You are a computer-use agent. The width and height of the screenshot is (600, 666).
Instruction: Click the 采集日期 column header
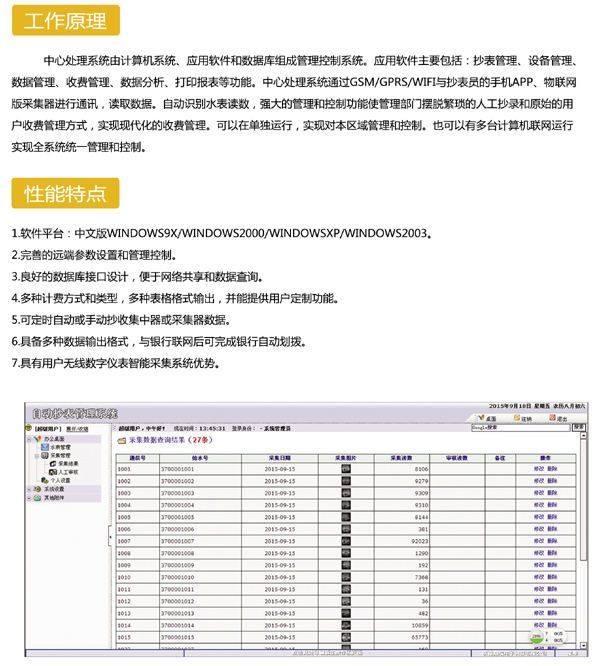(x=280, y=458)
